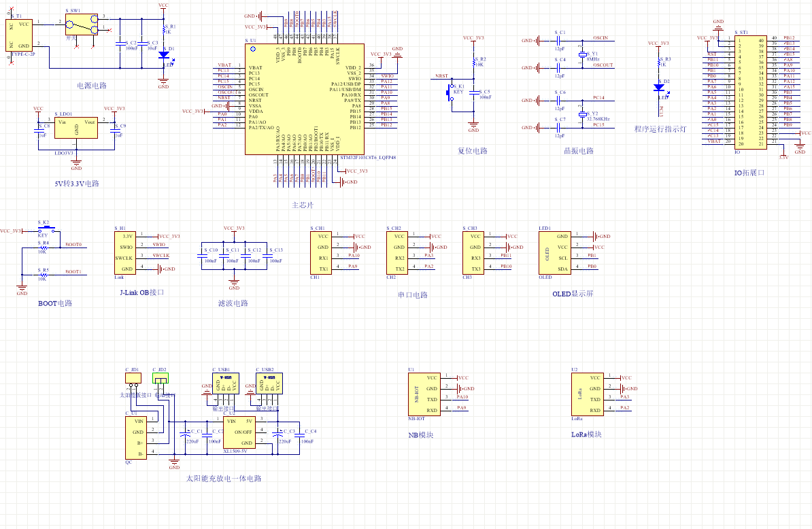Click the S_K1 reset KEY pushbutton
812x529 pixels.
point(450,93)
